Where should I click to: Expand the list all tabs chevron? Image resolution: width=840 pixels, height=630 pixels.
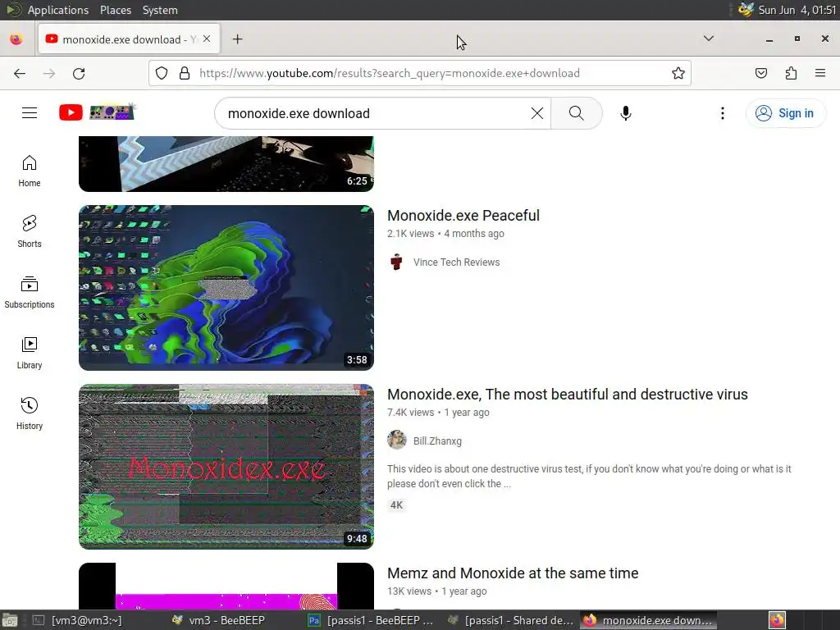click(x=708, y=39)
